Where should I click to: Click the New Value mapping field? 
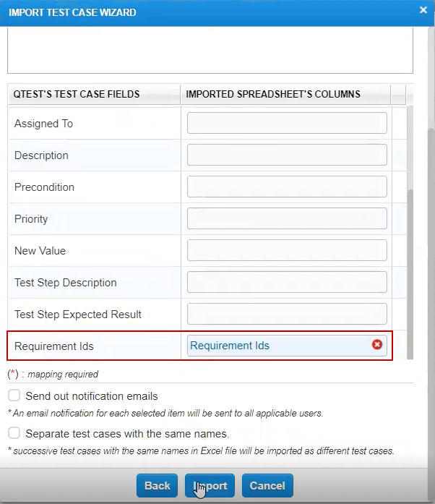click(x=287, y=251)
